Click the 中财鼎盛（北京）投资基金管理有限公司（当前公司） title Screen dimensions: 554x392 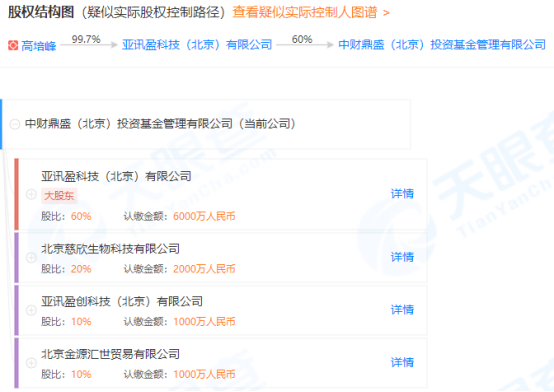coord(160,124)
